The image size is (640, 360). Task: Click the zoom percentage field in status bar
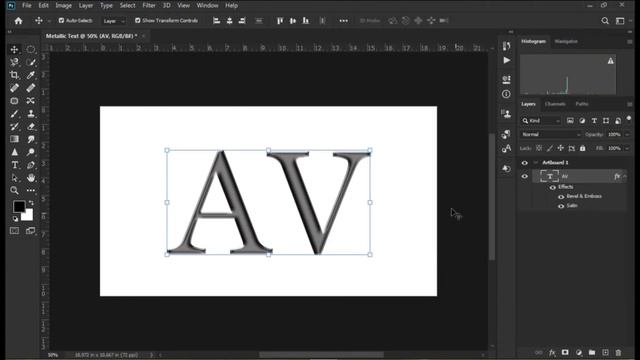pyautogui.click(x=53, y=355)
